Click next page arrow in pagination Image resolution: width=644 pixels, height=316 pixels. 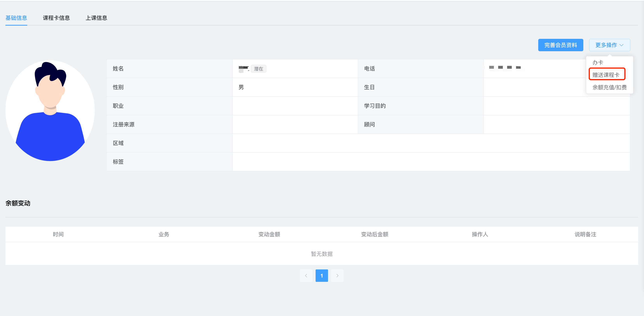[337, 276]
